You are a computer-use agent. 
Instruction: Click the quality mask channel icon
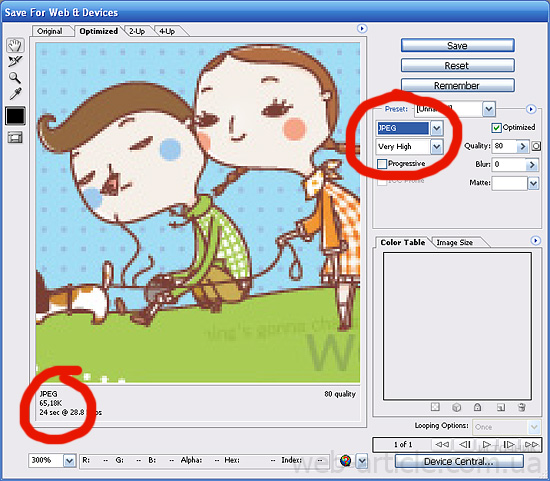tap(536, 146)
